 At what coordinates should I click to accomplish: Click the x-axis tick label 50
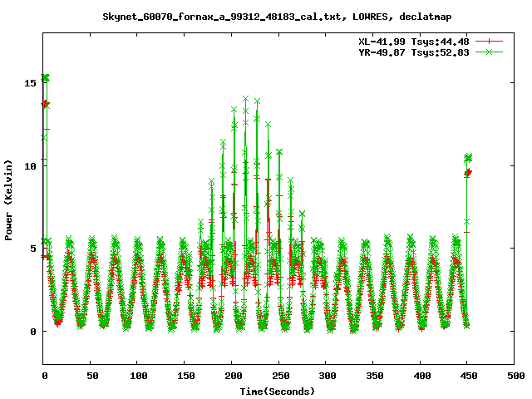[x=92, y=376]
